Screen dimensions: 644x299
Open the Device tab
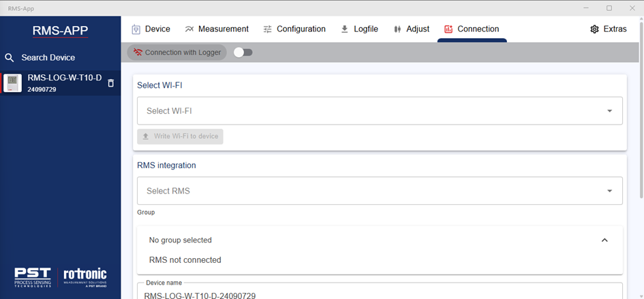pos(151,29)
